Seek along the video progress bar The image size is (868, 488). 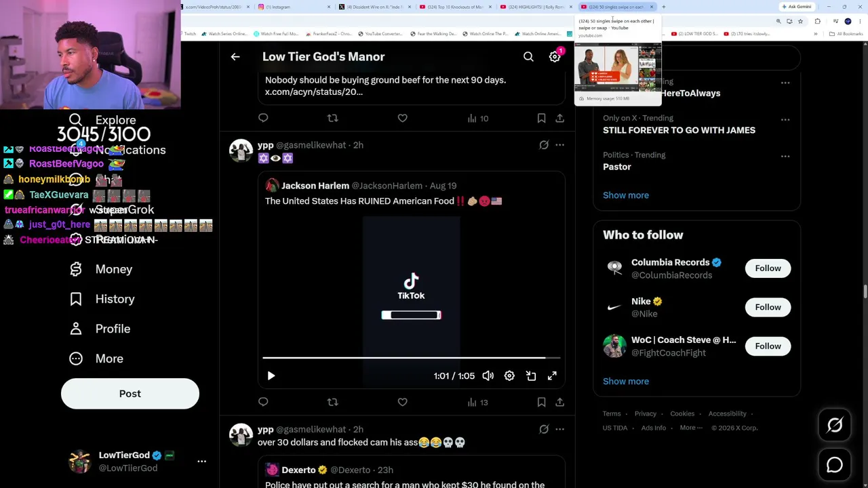(x=411, y=357)
